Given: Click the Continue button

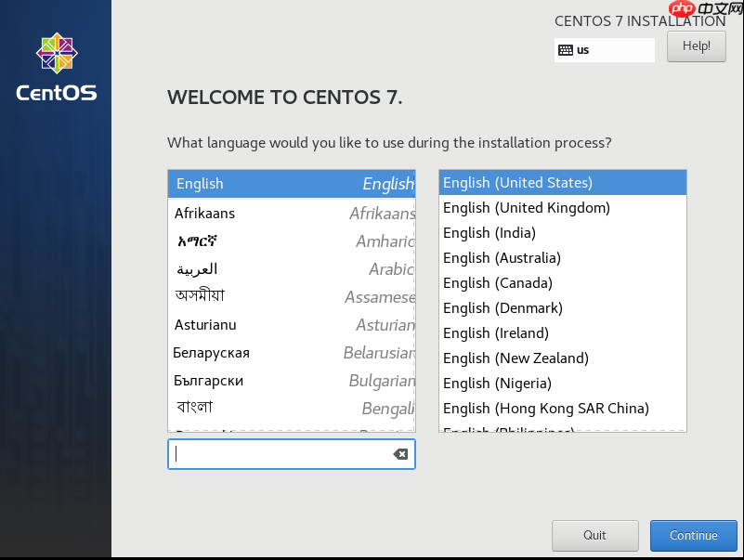Looking at the screenshot, I should point(693,535).
